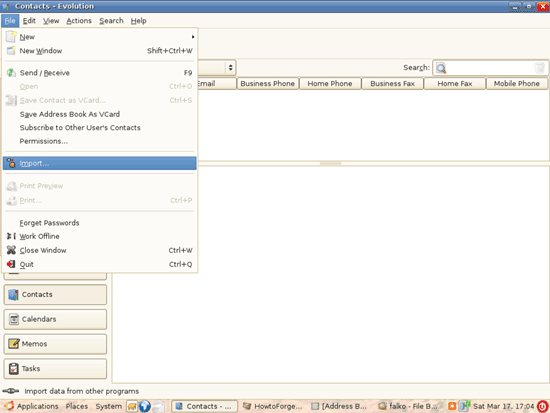
Task: Switch to Contacts component button
Action: (55, 294)
